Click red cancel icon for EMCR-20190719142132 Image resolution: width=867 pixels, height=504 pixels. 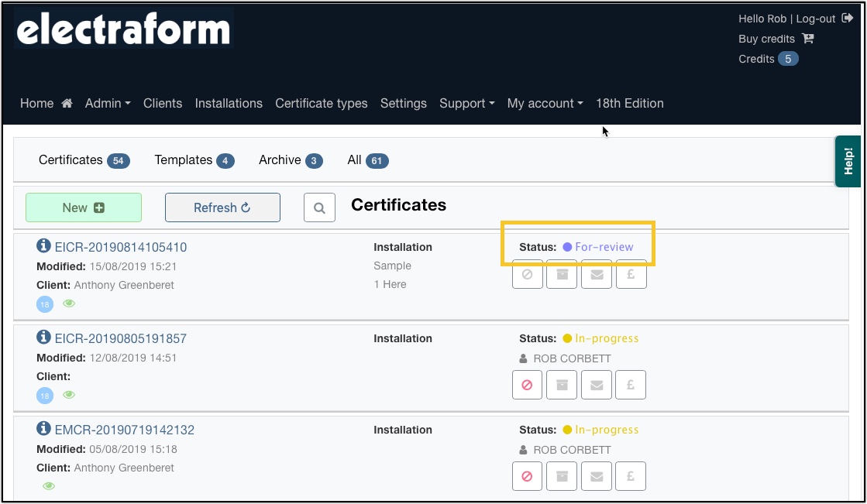point(527,476)
